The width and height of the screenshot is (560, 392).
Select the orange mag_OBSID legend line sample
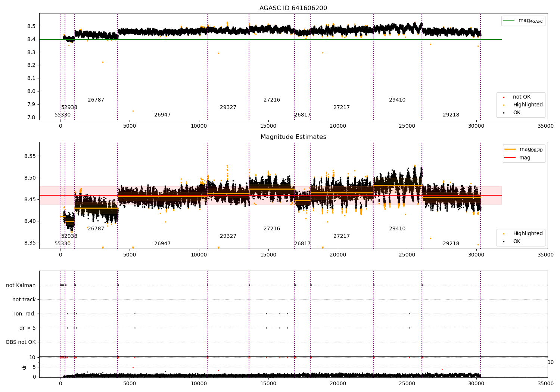510,149
